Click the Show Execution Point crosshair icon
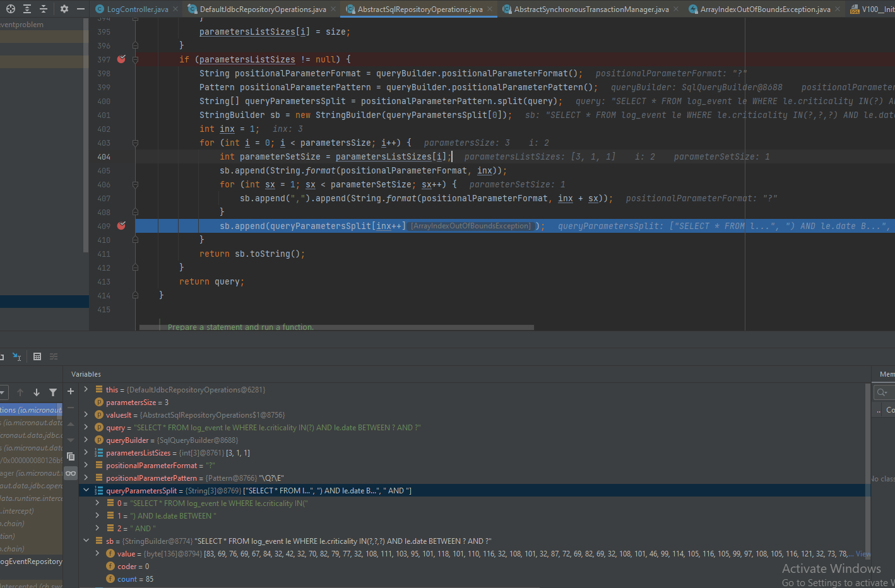 click(10, 9)
